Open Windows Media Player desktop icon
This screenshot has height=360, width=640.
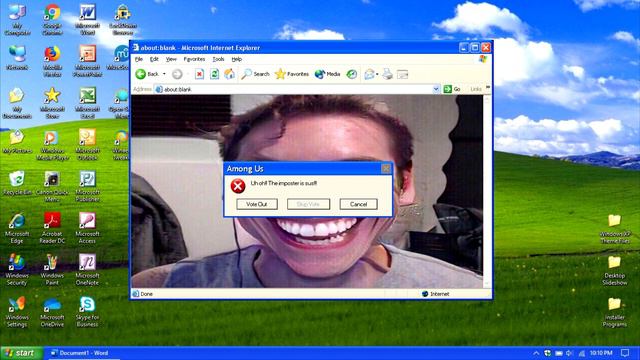(x=52, y=145)
